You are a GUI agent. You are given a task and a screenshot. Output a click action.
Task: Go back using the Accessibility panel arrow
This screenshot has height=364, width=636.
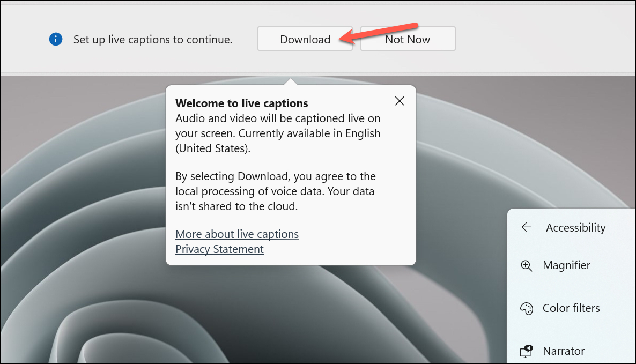point(527,227)
